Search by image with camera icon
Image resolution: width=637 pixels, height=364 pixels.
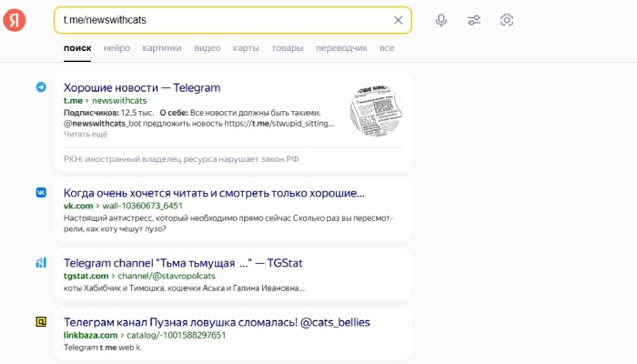pyautogui.click(x=507, y=20)
